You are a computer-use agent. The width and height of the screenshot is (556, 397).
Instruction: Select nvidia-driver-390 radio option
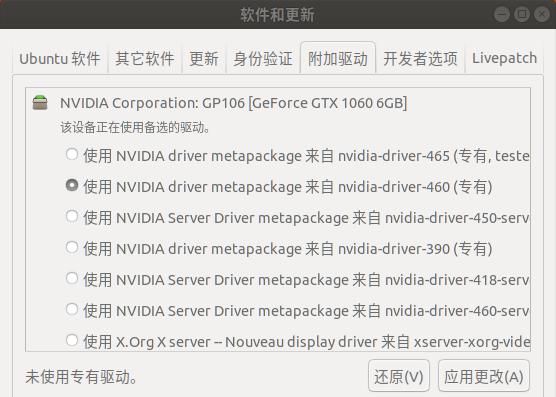click(x=72, y=247)
